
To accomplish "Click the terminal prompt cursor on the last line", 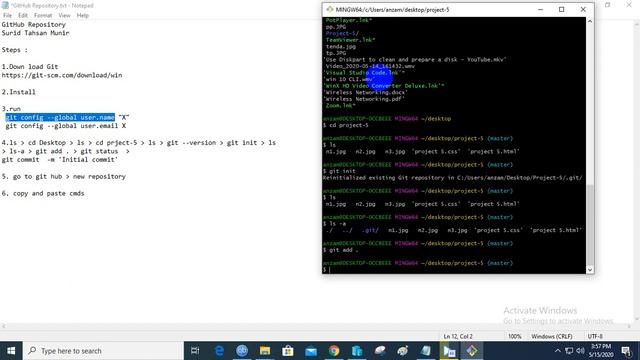I will coord(329,270).
